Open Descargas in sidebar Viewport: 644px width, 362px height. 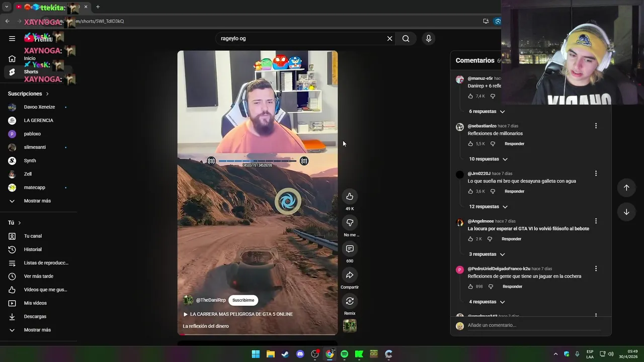click(x=38, y=317)
